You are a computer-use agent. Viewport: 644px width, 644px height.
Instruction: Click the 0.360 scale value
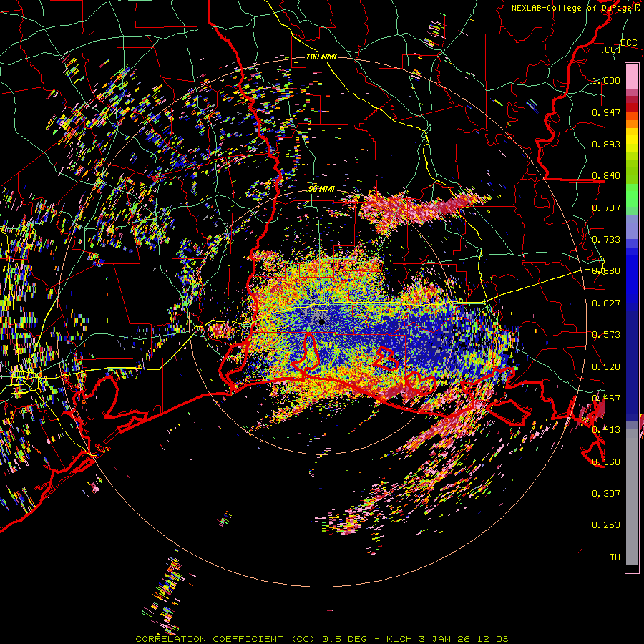tap(606, 462)
